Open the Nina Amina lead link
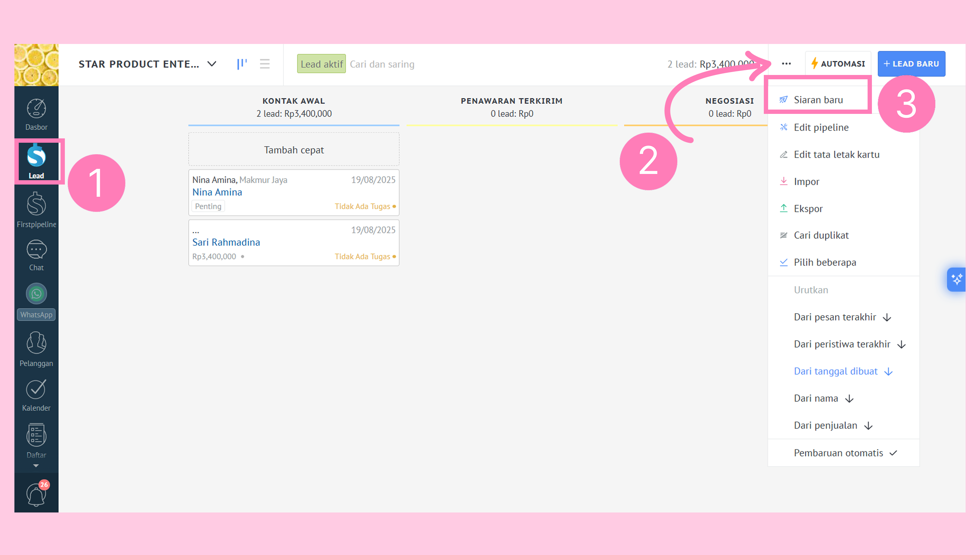980x555 pixels. tap(217, 192)
